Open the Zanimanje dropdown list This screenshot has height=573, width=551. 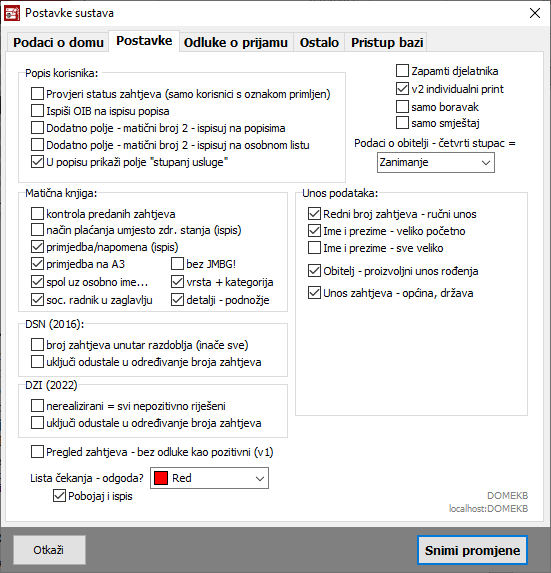[x=436, y=163]
